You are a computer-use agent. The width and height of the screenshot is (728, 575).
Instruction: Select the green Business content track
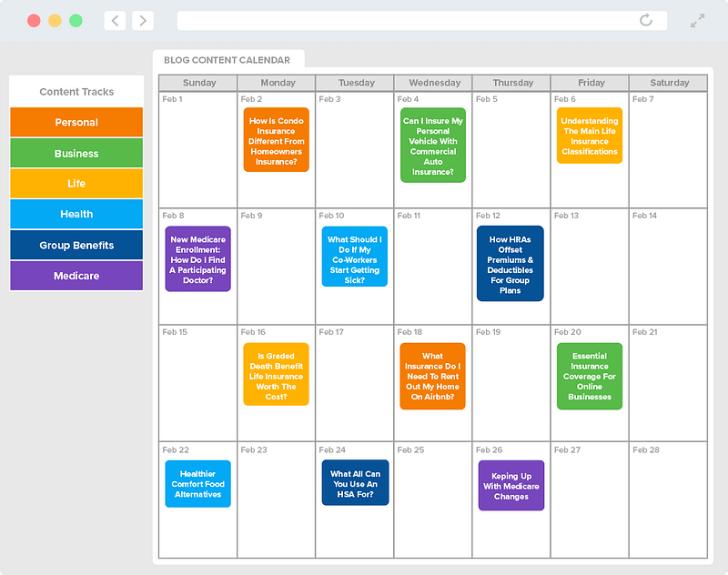76,153
